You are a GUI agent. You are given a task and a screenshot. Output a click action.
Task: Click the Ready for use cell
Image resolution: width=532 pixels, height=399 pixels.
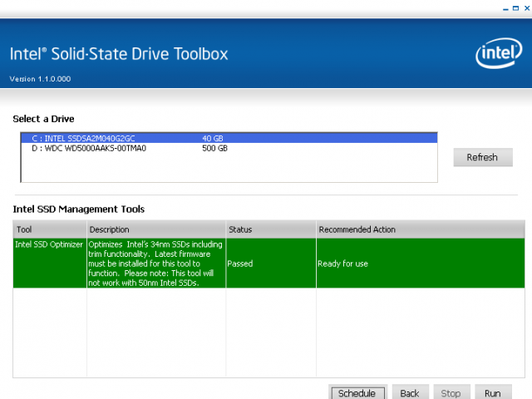(421, 264)
